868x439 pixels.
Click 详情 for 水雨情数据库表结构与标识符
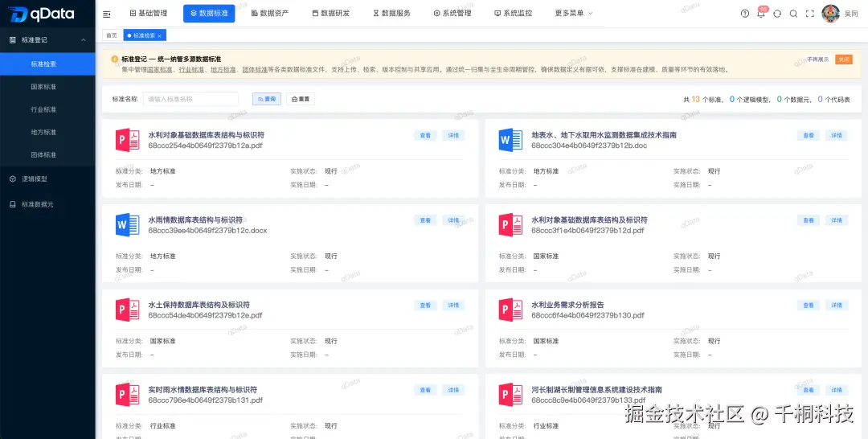(453, 220)
